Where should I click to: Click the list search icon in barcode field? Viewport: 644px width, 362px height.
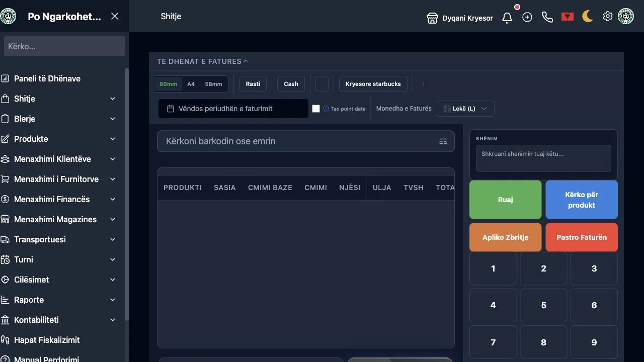[x=443, y=141]
